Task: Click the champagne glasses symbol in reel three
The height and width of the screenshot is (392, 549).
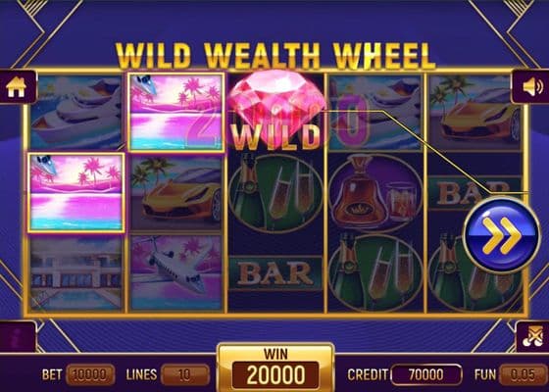Action: point(275,192)
